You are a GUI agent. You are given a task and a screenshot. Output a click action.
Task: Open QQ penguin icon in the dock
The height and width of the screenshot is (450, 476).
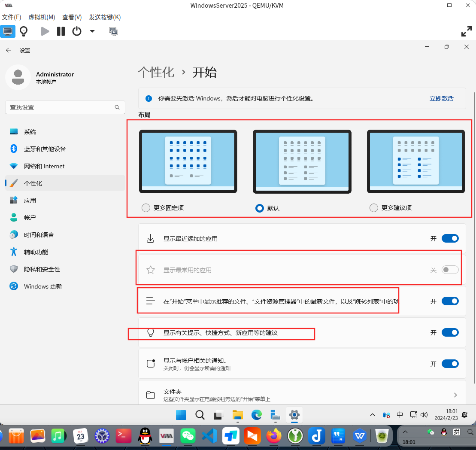[x=145, y=436]
